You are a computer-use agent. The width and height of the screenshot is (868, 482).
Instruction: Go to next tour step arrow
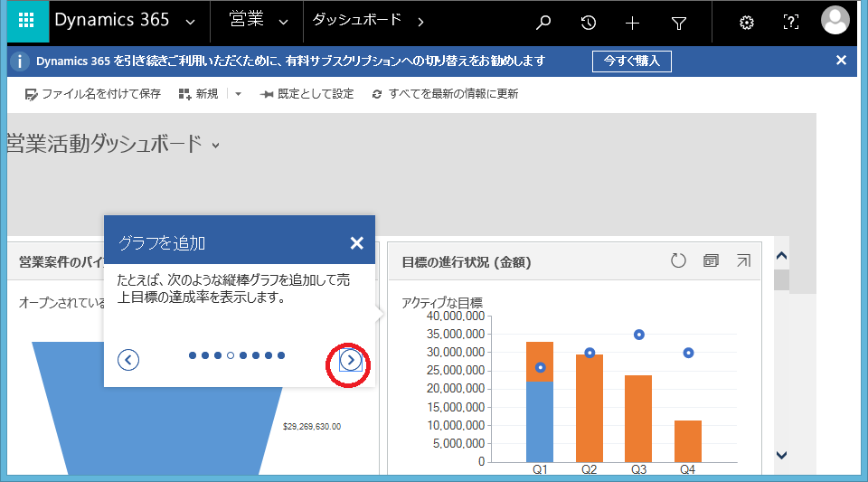351,360
